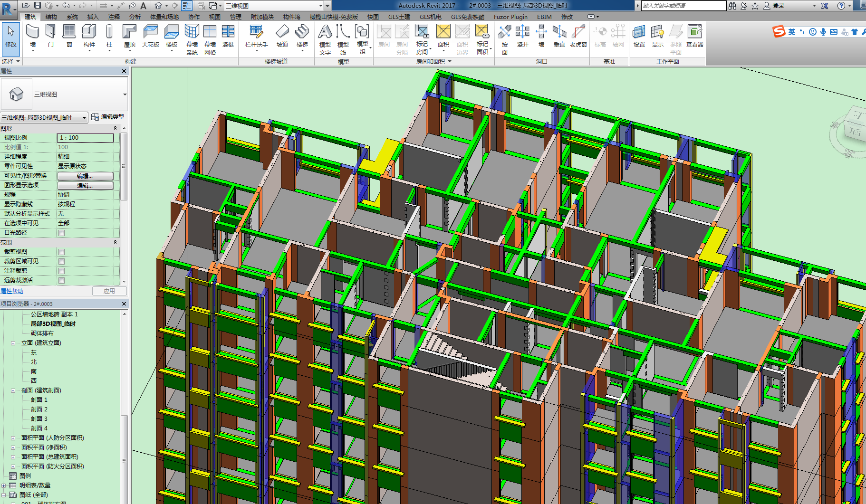Open 剖面 1 in project browser

(39, 400)
